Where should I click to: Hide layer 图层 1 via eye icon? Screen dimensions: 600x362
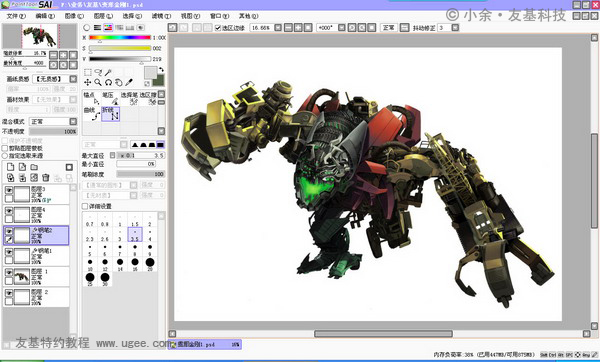coord(9,272)
